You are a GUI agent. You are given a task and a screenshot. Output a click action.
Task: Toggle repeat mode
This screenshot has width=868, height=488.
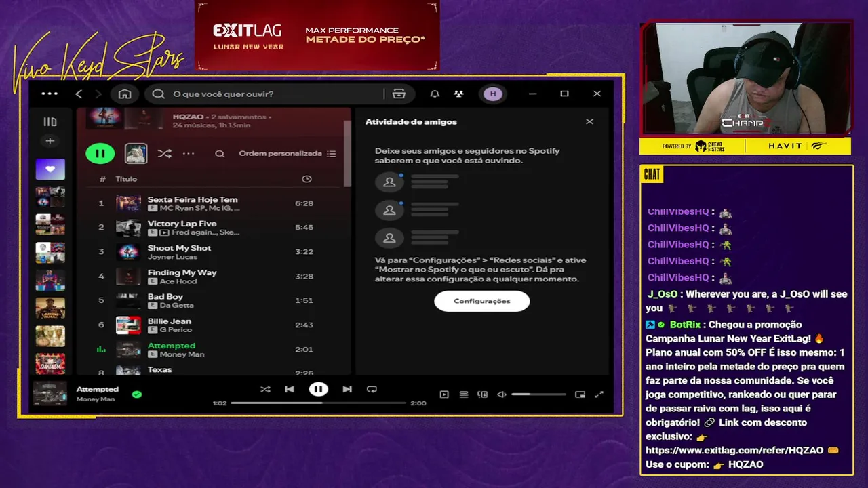pos(372,389)
